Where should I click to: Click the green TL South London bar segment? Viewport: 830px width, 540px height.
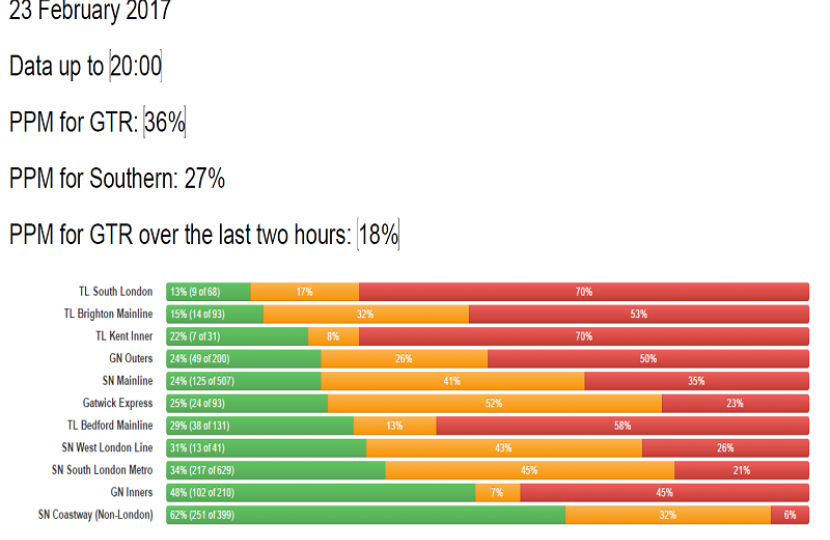[x=208, y=292]
